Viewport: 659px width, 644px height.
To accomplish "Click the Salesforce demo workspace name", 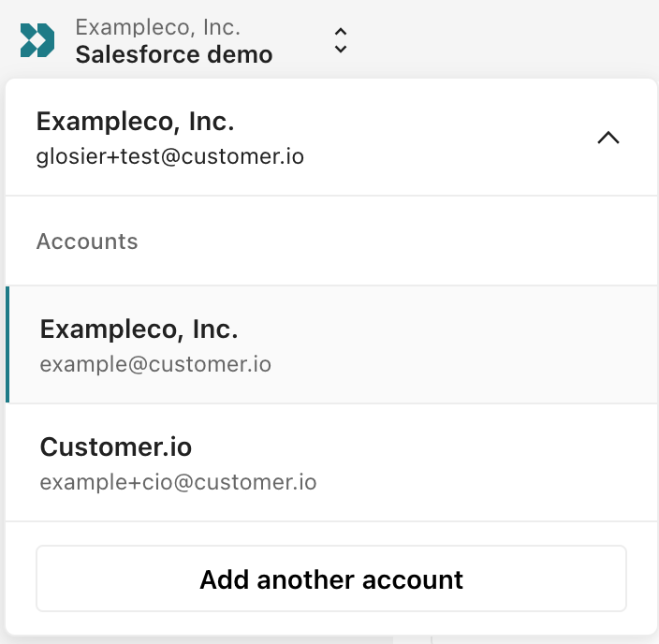I will coord(174,54).
